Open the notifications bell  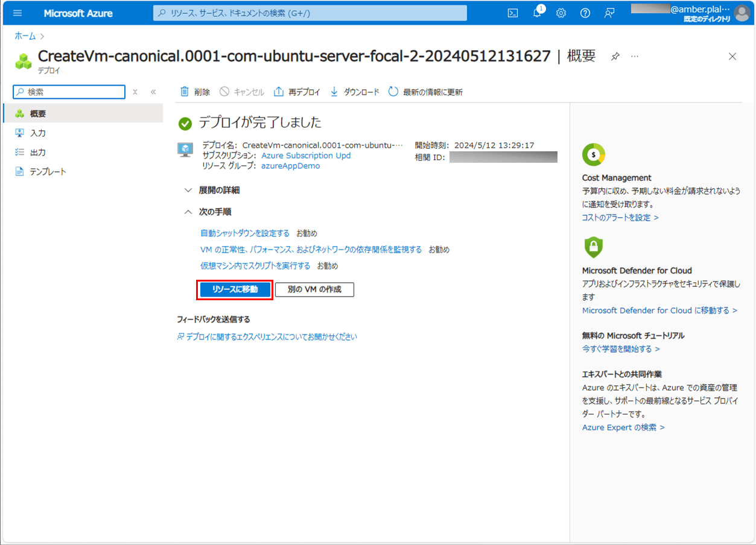(x=537, y=13)
